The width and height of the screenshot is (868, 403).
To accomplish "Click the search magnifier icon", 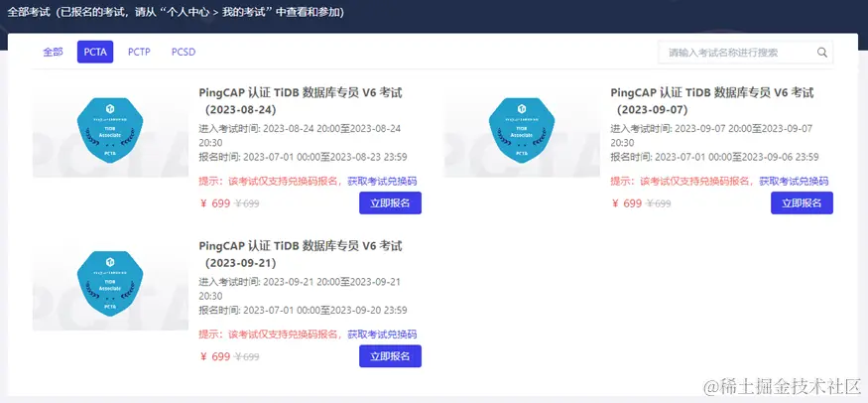I will [822, 53].
